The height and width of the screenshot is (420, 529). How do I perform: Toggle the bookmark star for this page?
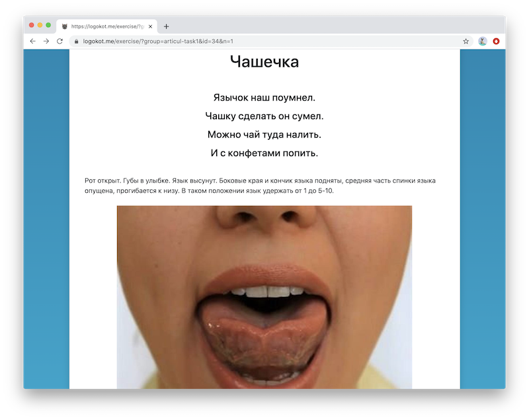(x=468, y=40)
